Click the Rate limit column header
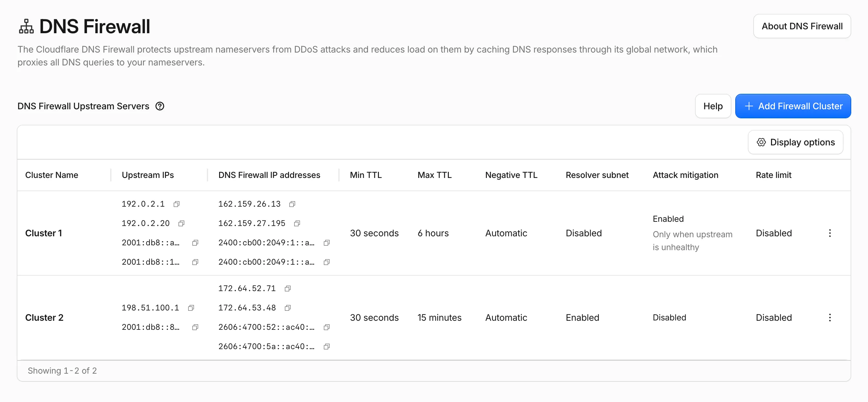The height and width of the screenshot is (402, 868). (773, 175)
